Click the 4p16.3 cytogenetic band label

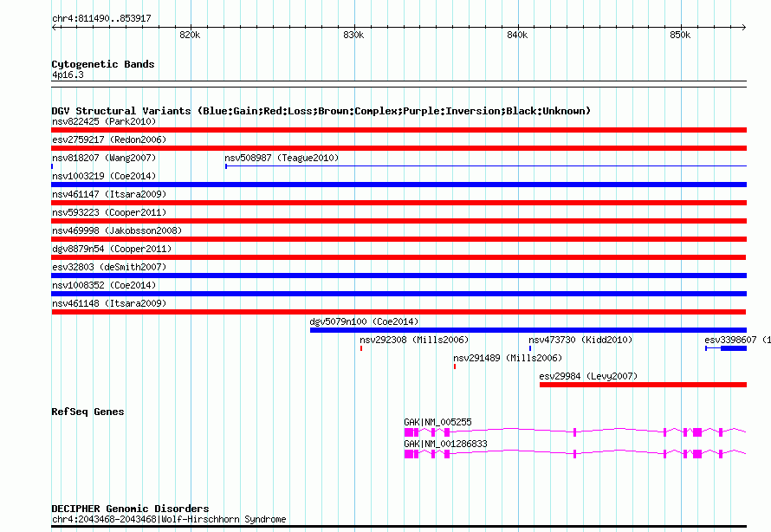coord(68,75)
